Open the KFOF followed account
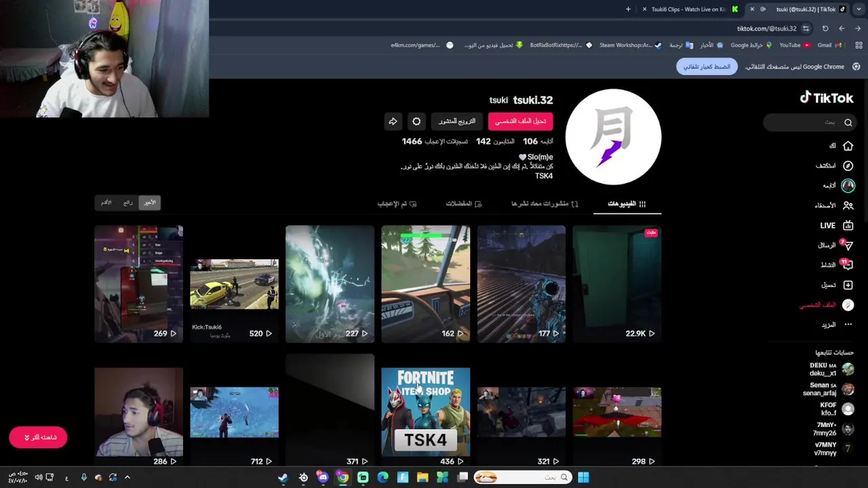Screen dimensions: 868x488 pyautogui.click(x=835, y=409)
